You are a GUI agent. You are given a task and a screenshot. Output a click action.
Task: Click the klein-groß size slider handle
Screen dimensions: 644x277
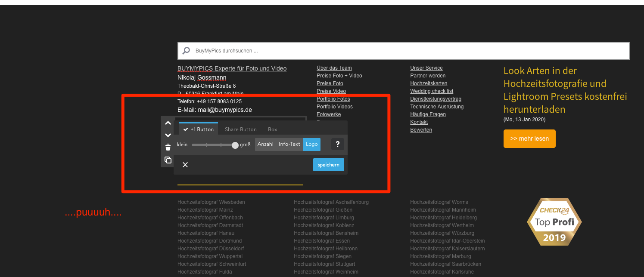point(235,145)
